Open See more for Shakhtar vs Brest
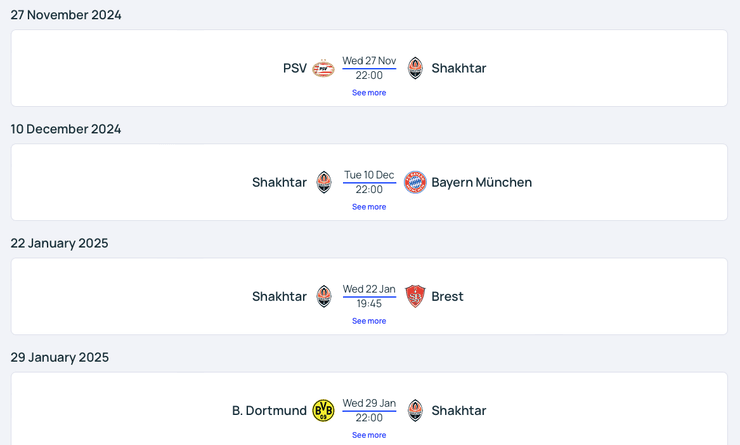Screen dimensions: 740x445 (x=369, y=321)
